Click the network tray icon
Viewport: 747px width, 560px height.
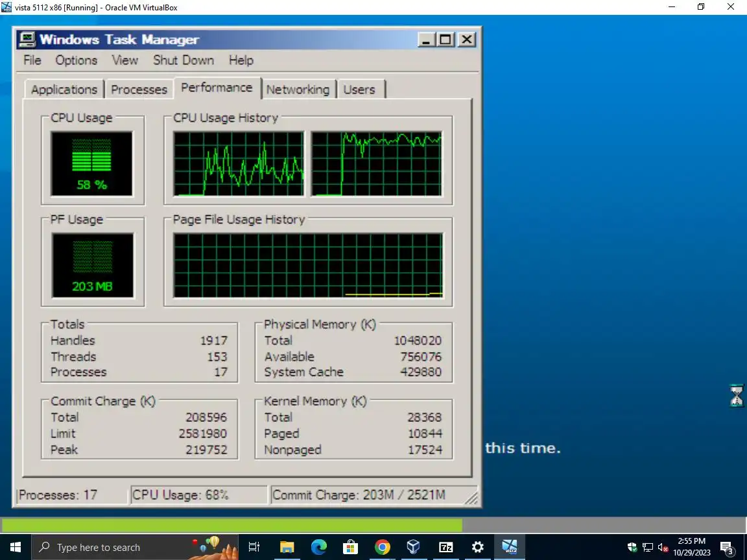[648, 547]
